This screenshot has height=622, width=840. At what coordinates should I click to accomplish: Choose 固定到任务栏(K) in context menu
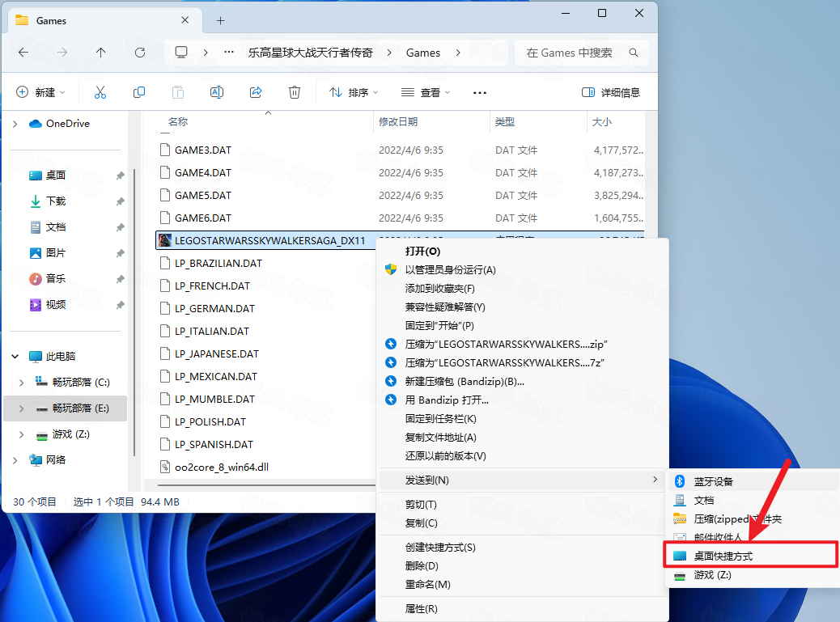[x=522, y=419]
